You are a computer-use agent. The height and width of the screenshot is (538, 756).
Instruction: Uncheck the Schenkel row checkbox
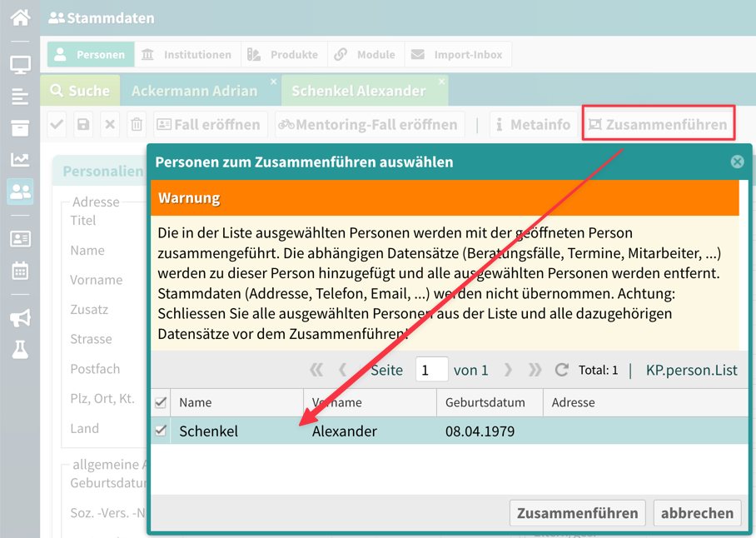pyautogui.click(x=161, y=431)
